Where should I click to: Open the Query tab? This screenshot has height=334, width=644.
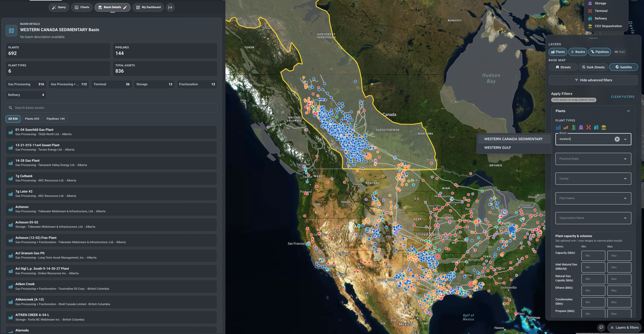coord(59,7)
